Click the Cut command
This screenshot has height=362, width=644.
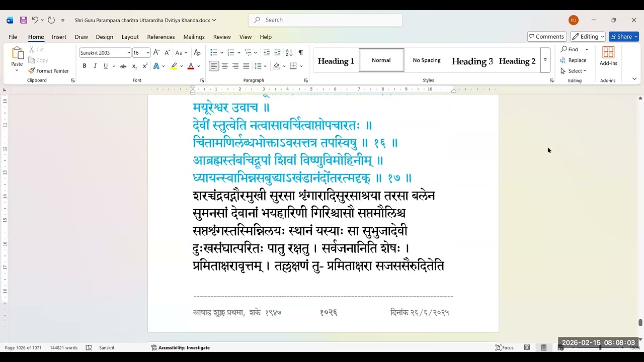(x=36, y=49)
